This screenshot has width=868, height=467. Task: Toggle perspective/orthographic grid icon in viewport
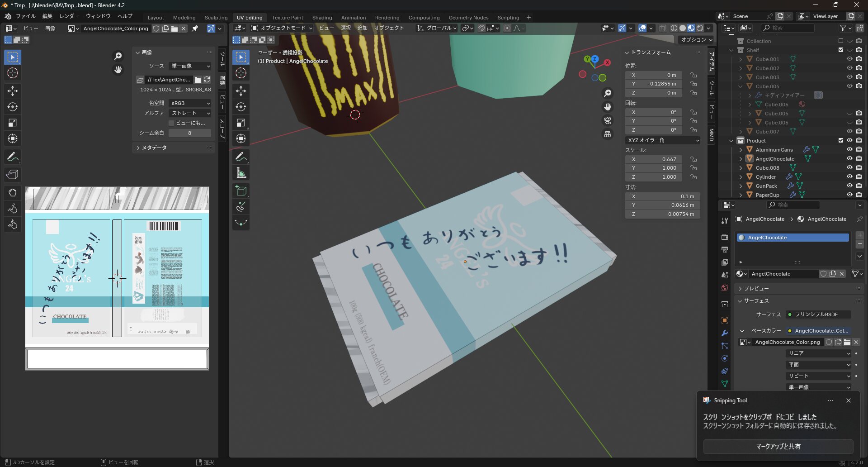[608, 134]
